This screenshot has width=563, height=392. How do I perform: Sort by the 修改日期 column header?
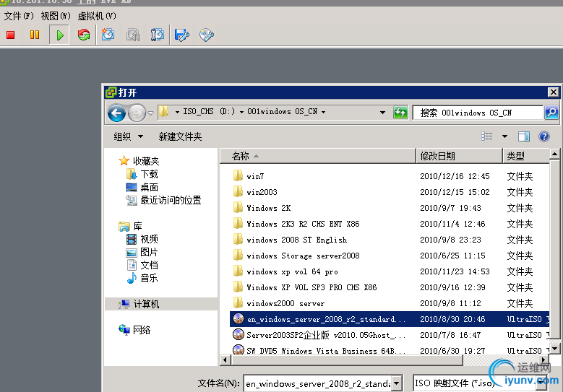pyautogui.click(x=459, y=156)
